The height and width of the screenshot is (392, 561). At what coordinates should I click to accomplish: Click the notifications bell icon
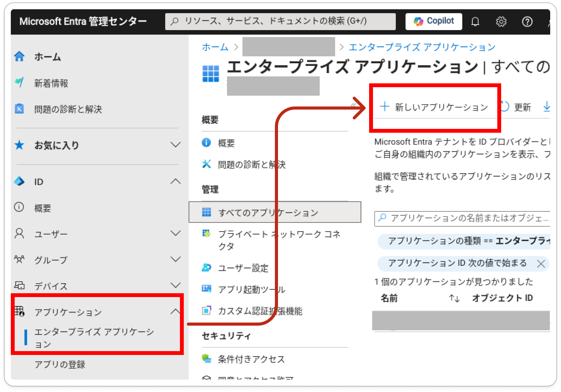475,22
